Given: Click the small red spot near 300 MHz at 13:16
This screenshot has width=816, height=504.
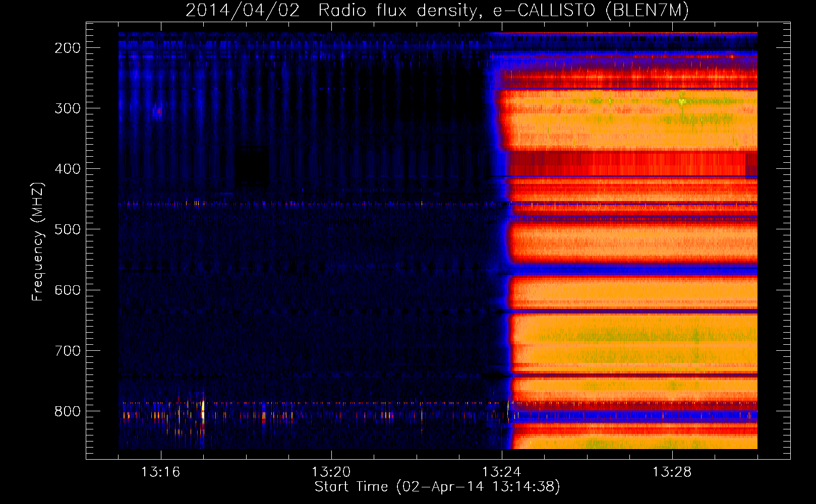Looking at the screenshot, I should pos(158,112).
